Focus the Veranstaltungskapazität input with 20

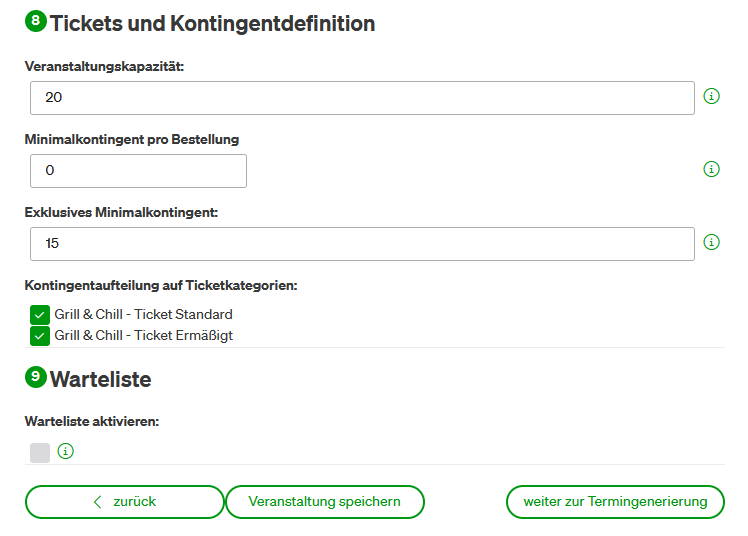362,98
